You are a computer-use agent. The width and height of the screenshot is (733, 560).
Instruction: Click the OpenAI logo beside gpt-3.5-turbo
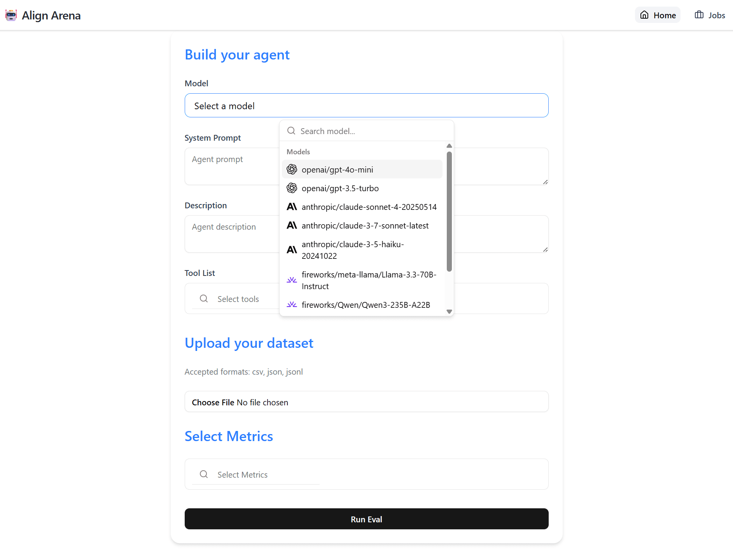pos(292,188)
